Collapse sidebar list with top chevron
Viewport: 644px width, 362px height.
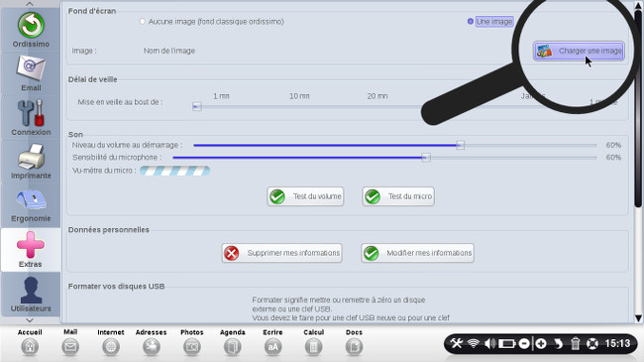30,4
